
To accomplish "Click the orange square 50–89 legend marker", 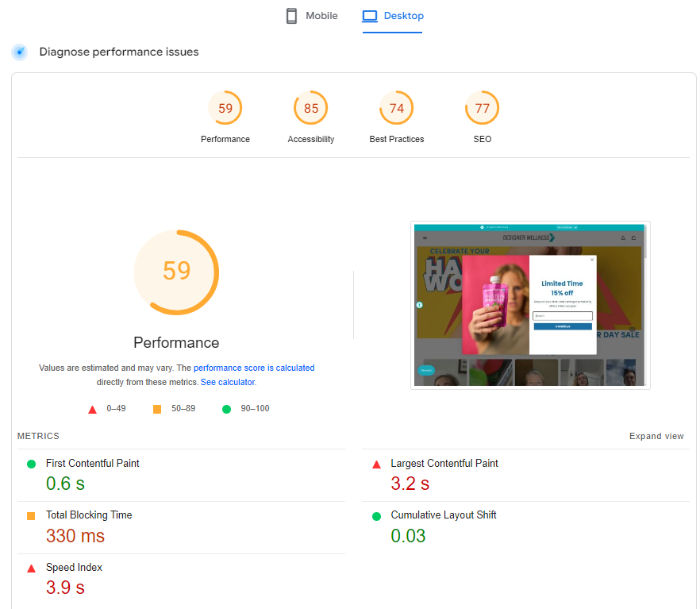I will point(157,409).
